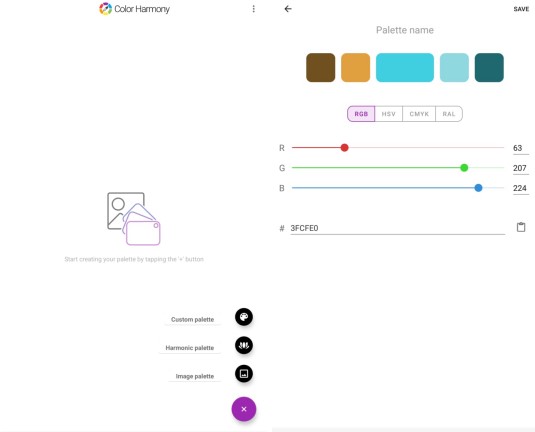
Task: Go back using the arrow icon
Action: coord(288,9)
